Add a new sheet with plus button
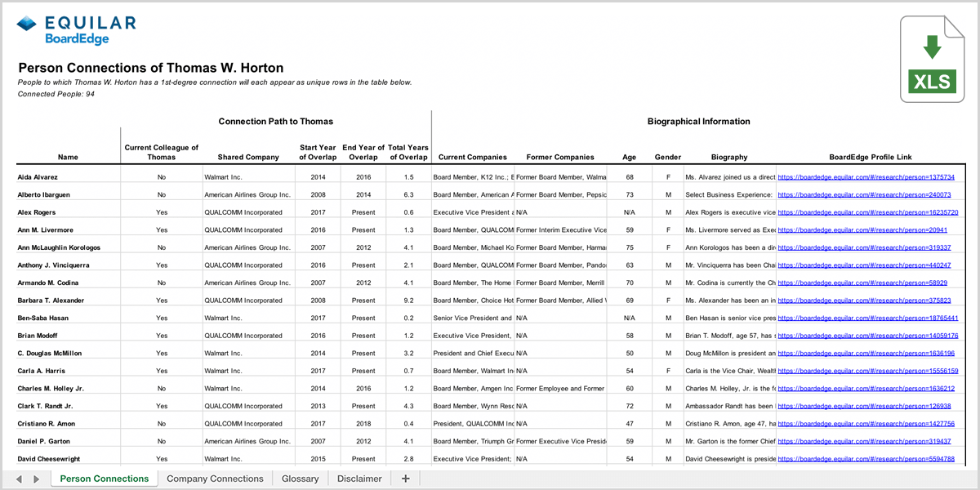This screenshot has height=490, width=980. (x=405, y=479)
